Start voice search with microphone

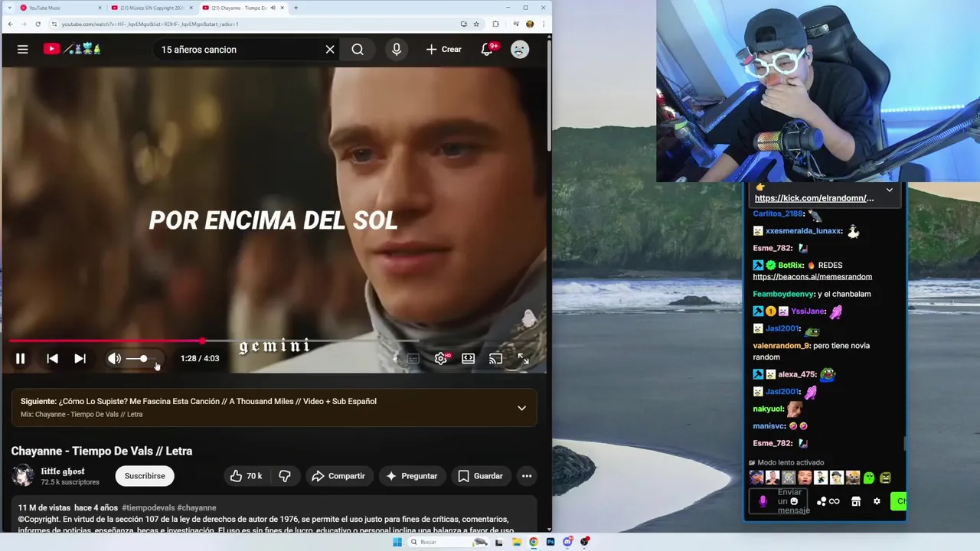[397, 49]
